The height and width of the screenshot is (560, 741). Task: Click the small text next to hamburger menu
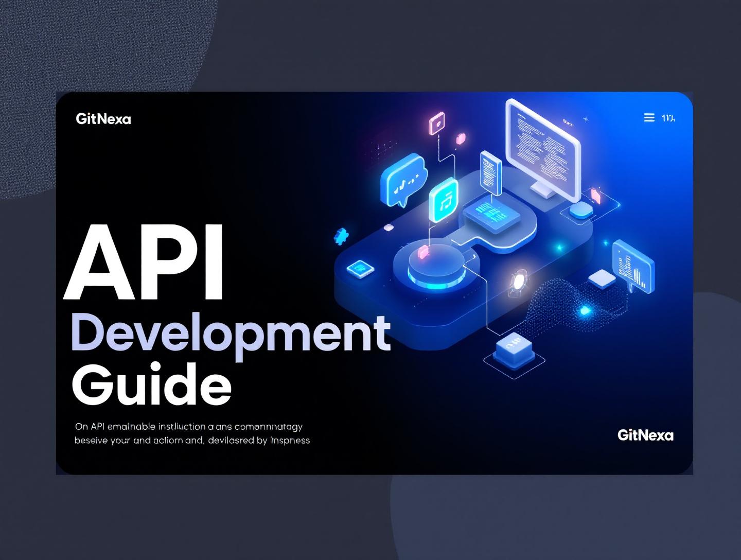pos(668,118)
